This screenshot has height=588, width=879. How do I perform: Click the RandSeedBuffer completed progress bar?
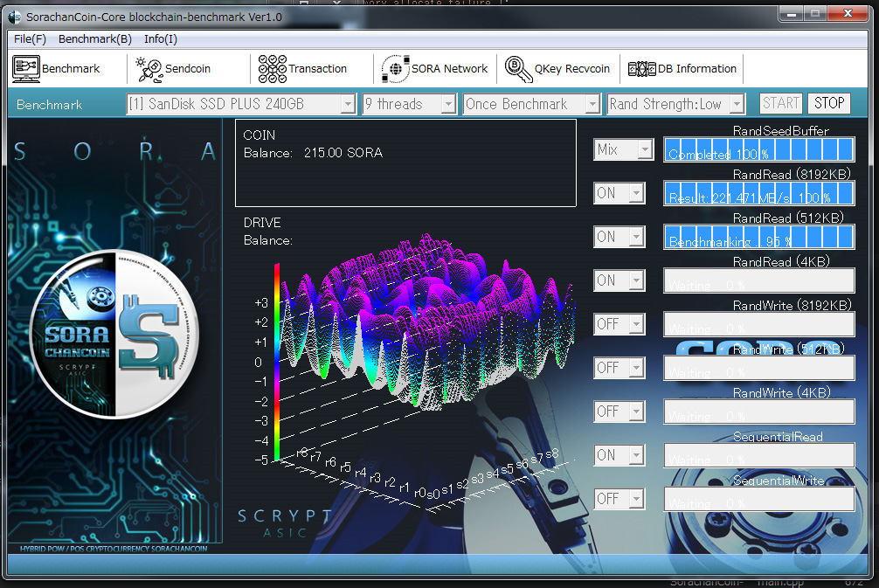pos(759,149)
